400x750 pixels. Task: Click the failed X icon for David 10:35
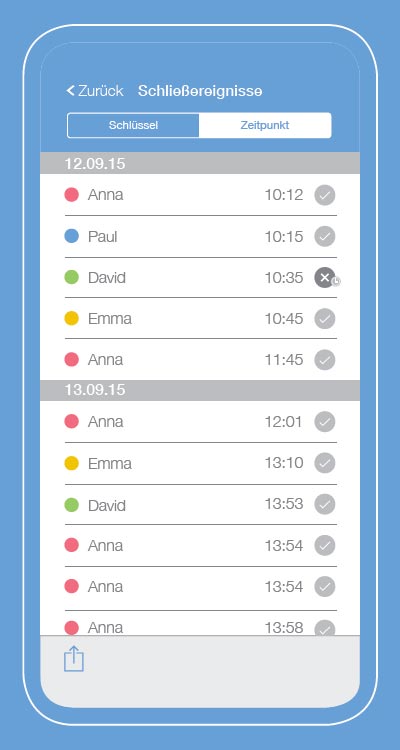click(x=325, y=277)
